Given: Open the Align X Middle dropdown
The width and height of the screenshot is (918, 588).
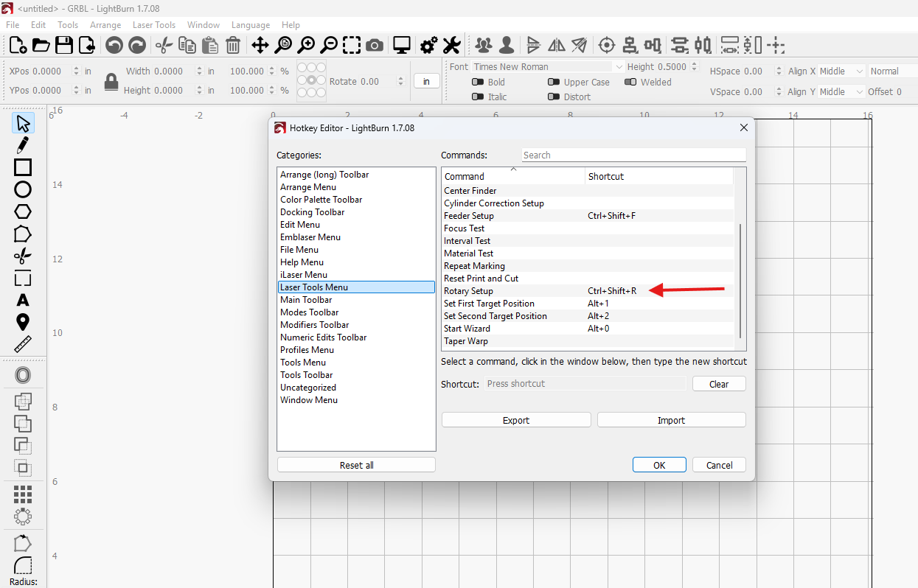Looking at the screenshot, I should pyautogui.click(x=841, y=71).
